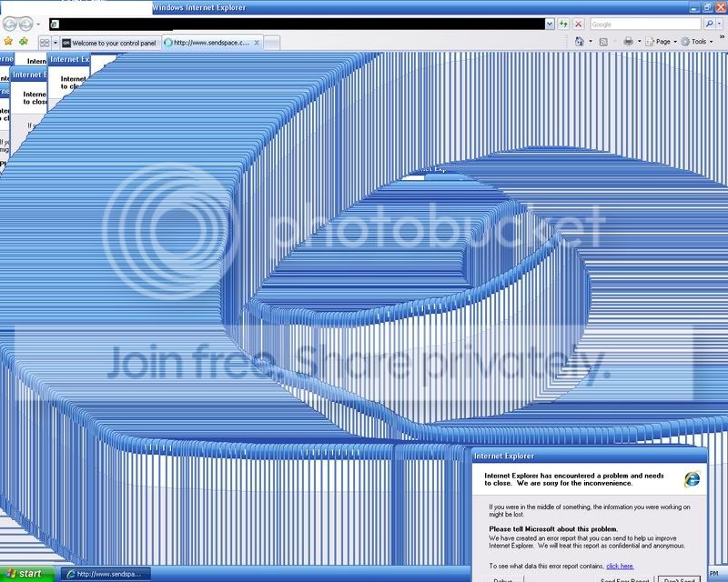Switch to Welcome to your control panel tab
This screenshot has width=728, height=582.
[110, 43]
